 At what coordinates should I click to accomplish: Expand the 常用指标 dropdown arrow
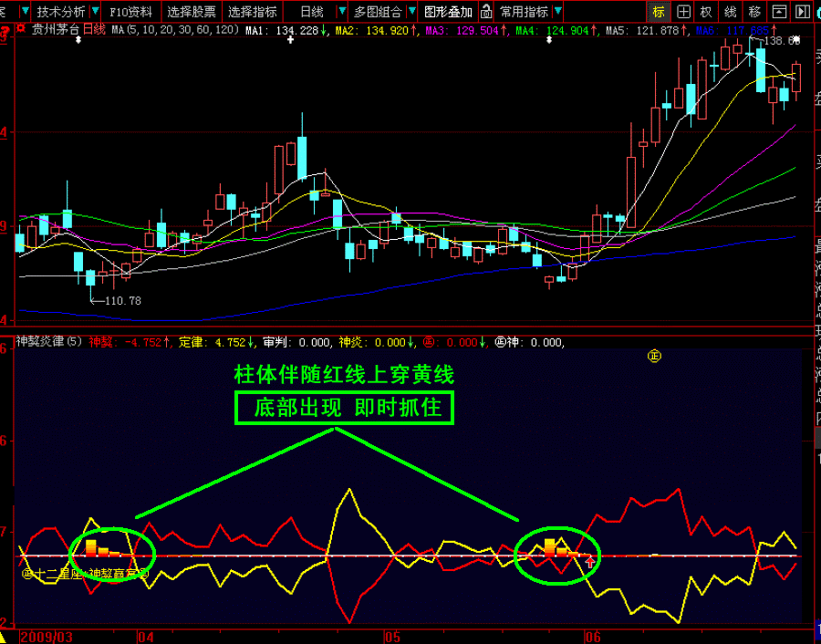[557, 11]
